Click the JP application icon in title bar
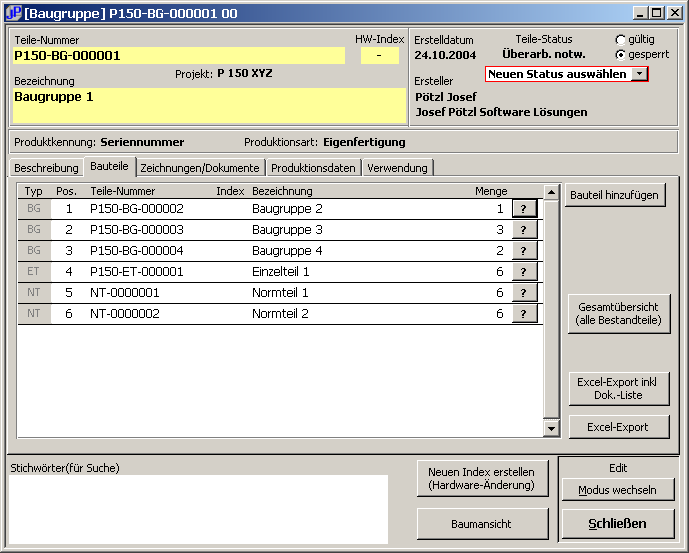The image size is (689, 553). tap(13, 13)
